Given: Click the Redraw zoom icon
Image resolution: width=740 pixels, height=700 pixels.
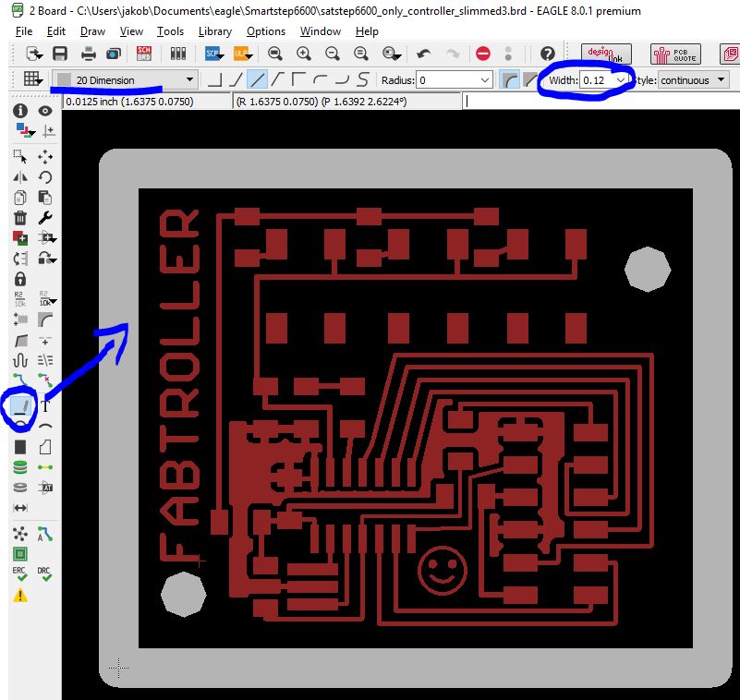Looking at the screenshot, I should tap(361, 54).
